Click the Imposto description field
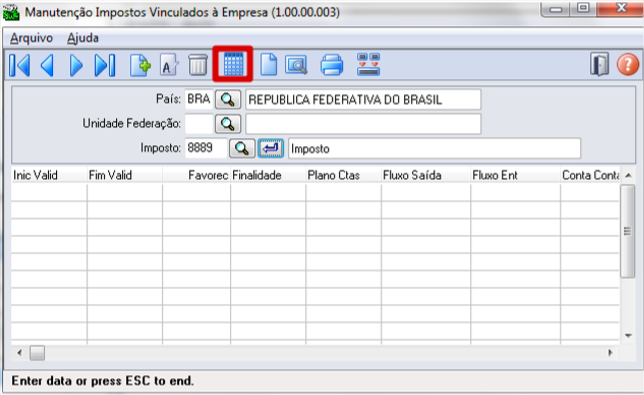This screenshot has width=644, height=395. (x=434, y=148)
